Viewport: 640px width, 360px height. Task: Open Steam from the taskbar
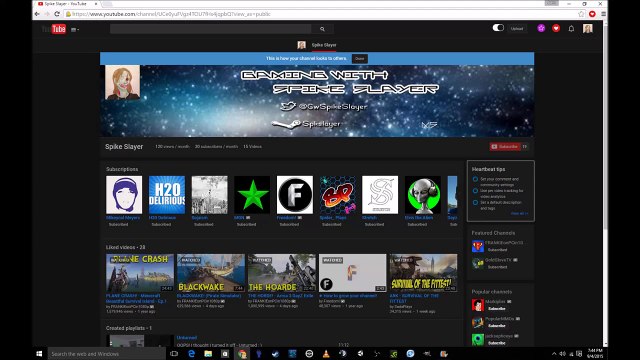(x=276, y=354)
